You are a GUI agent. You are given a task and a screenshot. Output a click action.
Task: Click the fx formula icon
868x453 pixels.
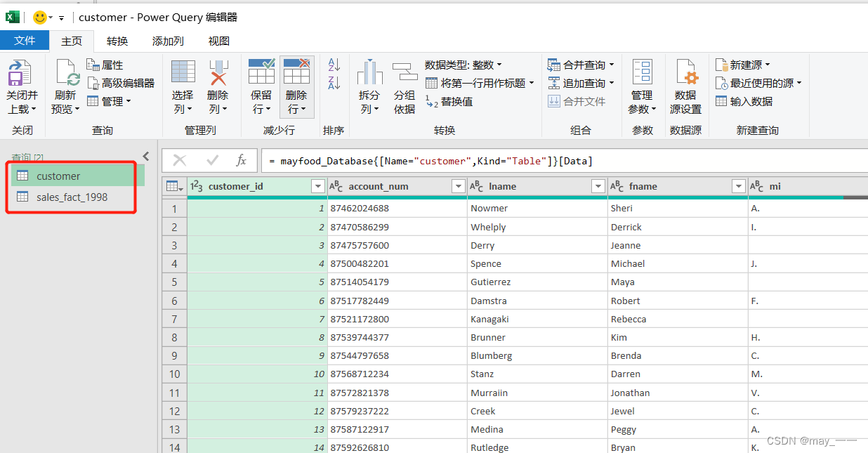[x=241, y=161]
